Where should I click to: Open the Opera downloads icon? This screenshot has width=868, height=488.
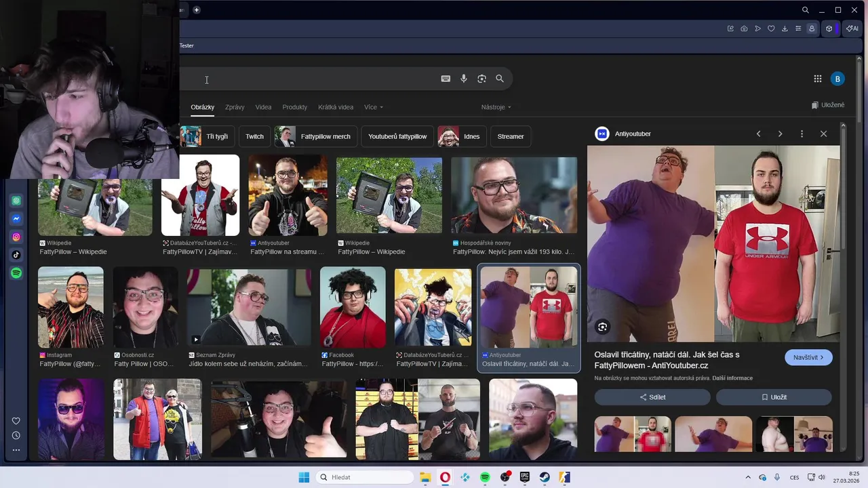pyautogui.click(x=785, y=28)
